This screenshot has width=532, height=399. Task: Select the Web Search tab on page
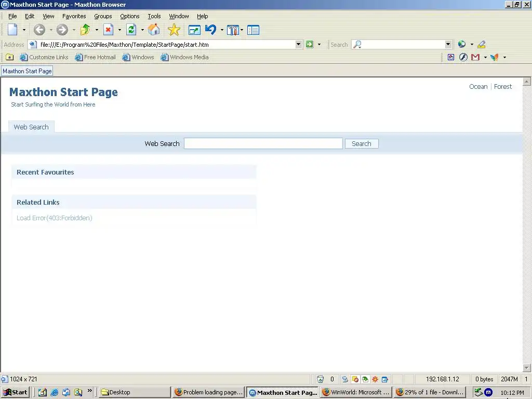point(31,127)
